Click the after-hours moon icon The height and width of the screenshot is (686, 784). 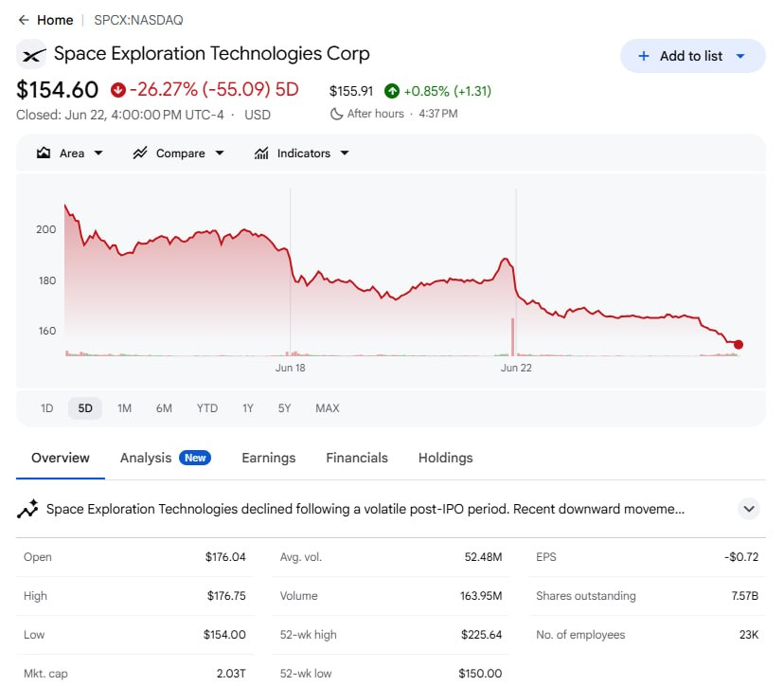tap(336, 114)
